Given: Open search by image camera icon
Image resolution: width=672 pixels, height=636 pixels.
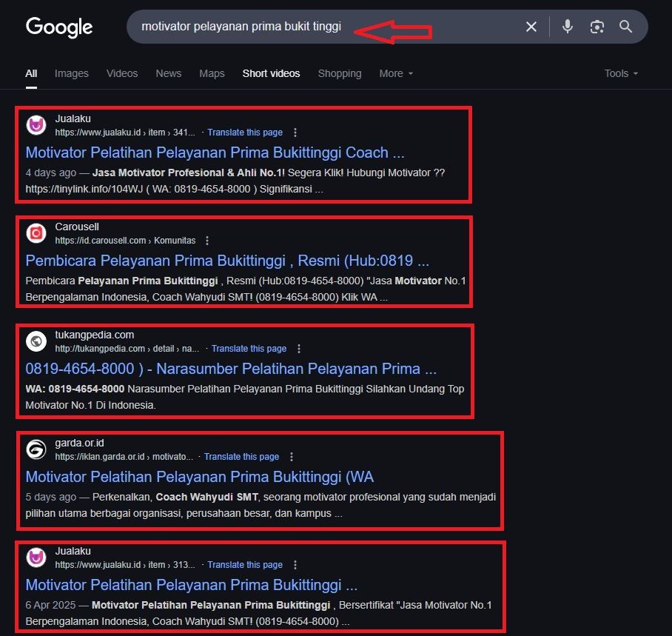Looking at the screenshot, I should point(597,27).
